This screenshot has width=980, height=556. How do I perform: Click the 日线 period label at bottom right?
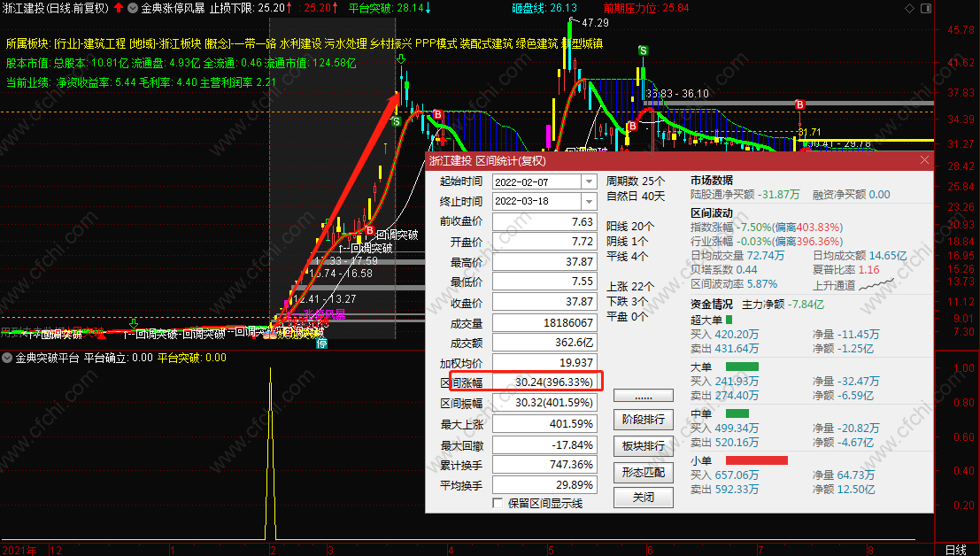tap(955, 550)
